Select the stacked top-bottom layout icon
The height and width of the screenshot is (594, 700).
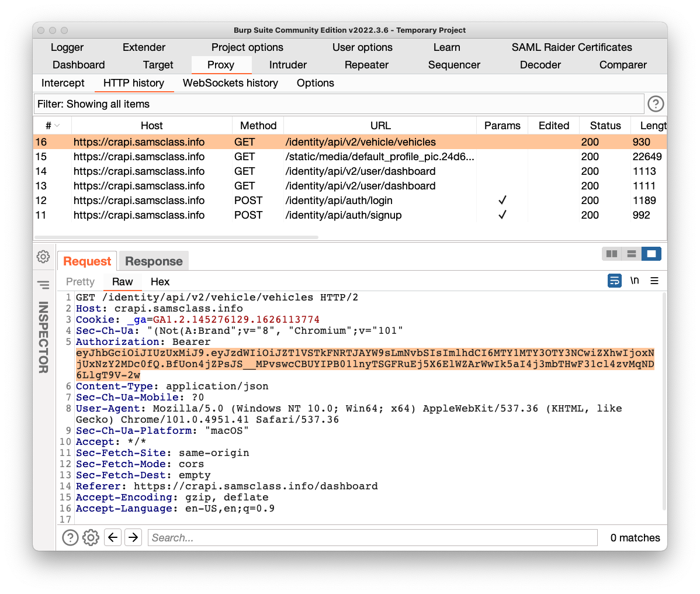coord(632,254)
